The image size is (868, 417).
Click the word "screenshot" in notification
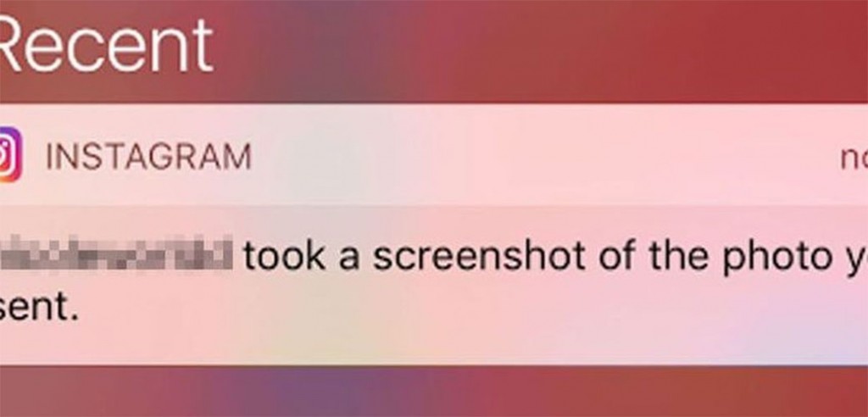(x=479, y=255)
